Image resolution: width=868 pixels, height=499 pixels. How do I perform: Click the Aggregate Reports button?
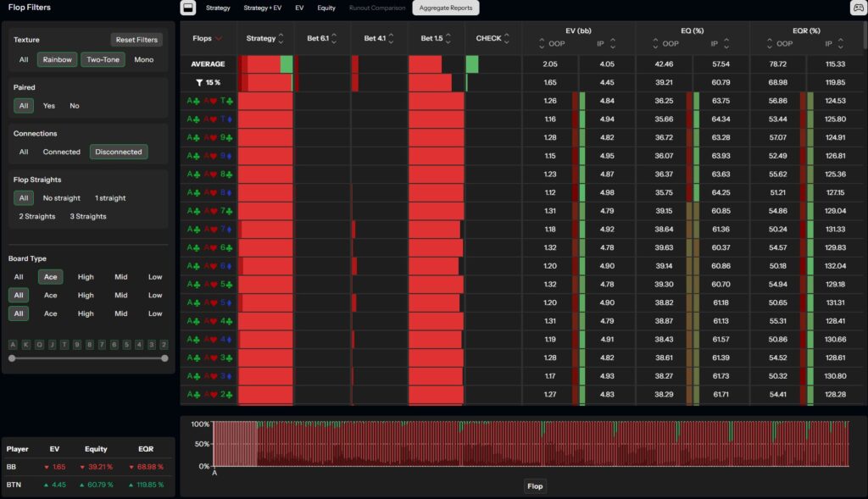[445, 8]
